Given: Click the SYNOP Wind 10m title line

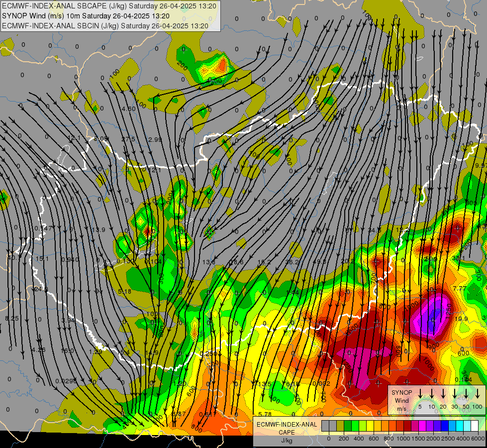Looking at the screenshot, I should click(86, 16).
